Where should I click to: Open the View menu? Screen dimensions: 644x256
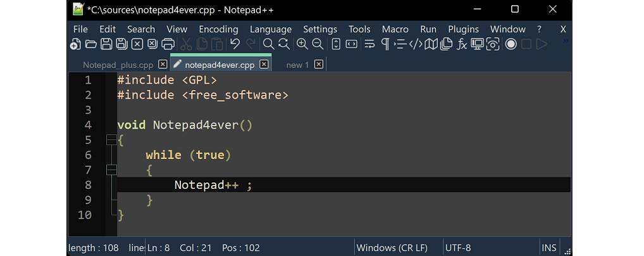point(177,29)
